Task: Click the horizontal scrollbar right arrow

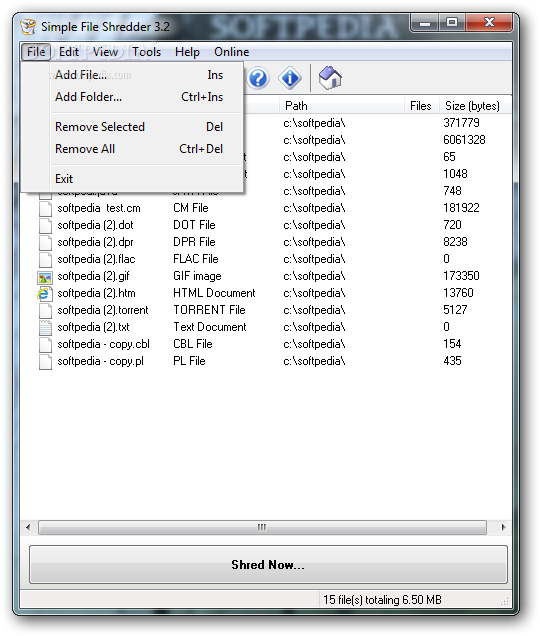Action: pyautogui.click(x=503, y=527)
